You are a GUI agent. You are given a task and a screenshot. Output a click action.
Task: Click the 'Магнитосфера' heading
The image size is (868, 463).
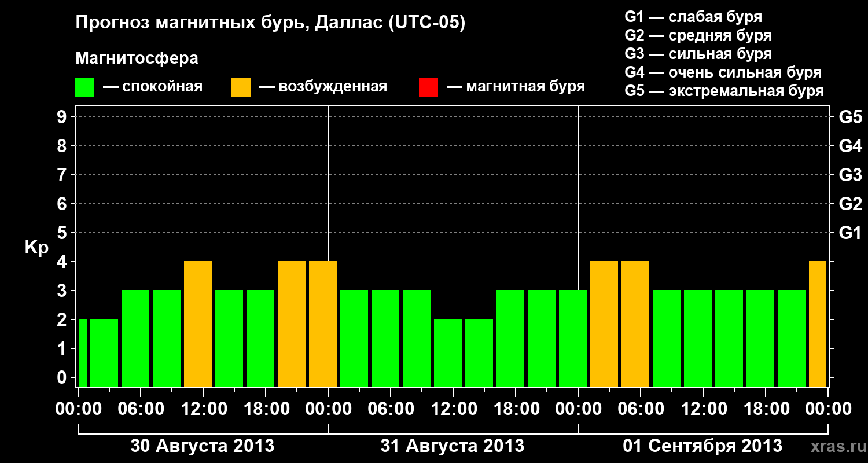(x=137, y=59)
